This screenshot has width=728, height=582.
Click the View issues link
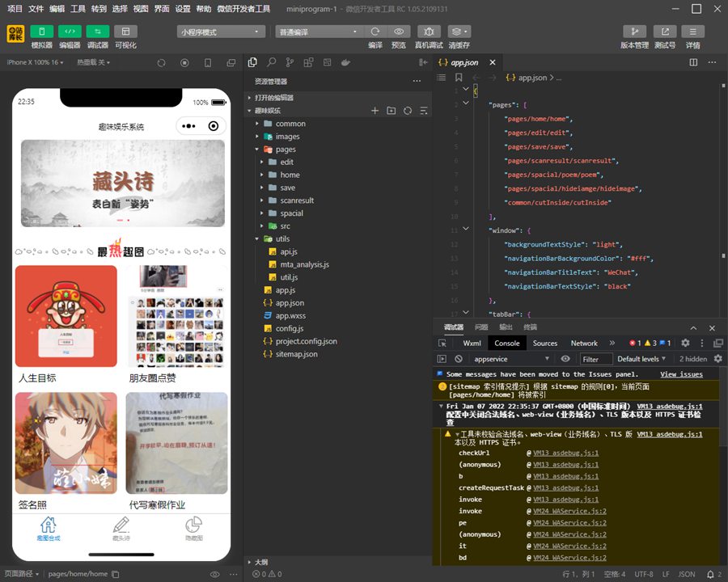[x=681, y=374]
